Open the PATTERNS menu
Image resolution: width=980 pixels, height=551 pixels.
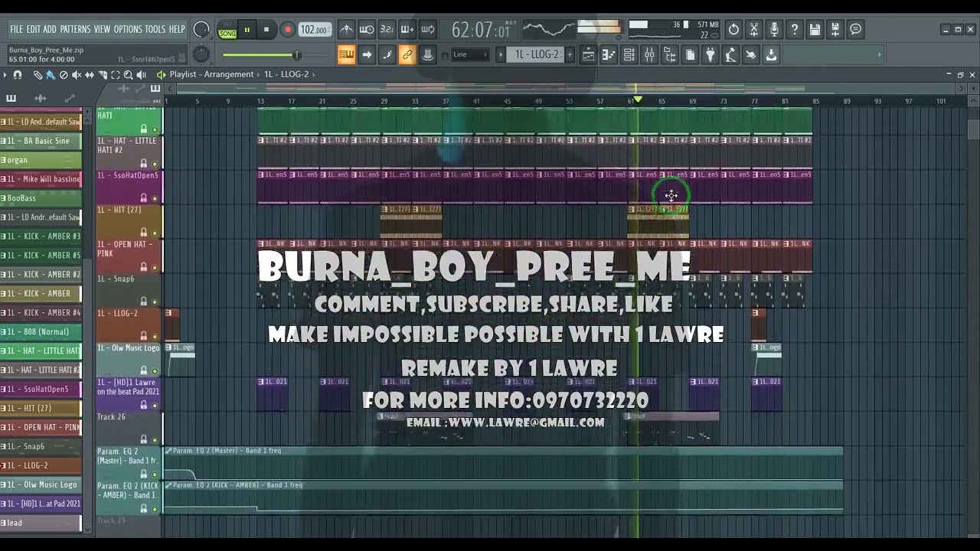tap(75, 29)
